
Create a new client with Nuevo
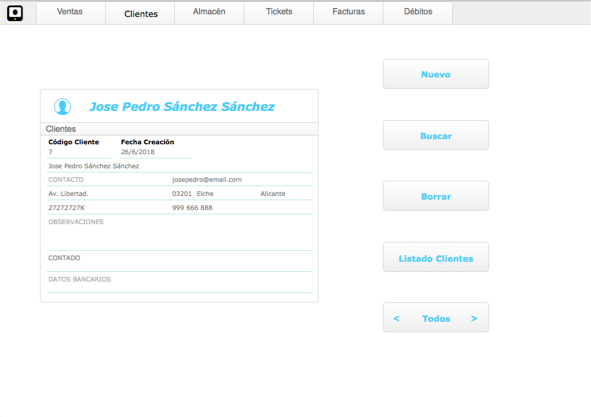click(x=436, y=74)
